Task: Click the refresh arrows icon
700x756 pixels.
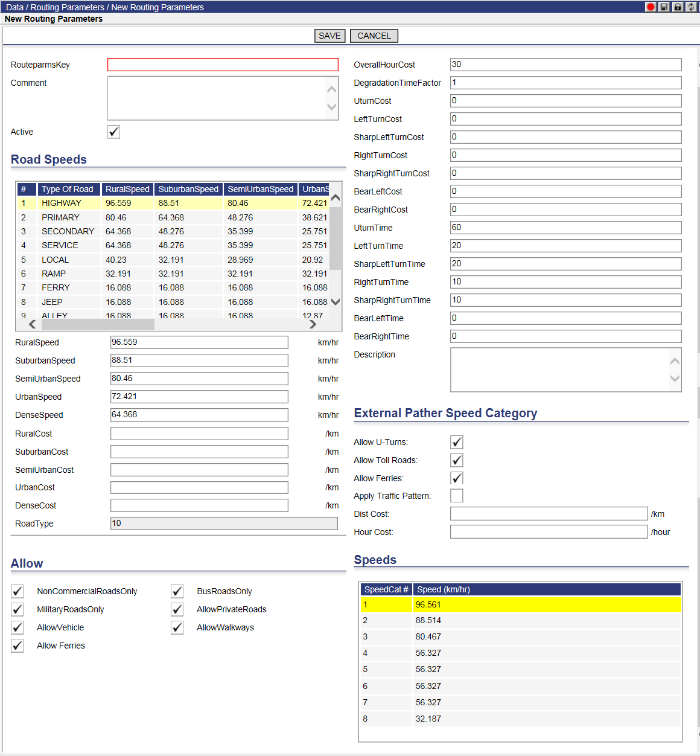Action: [692, 7]
